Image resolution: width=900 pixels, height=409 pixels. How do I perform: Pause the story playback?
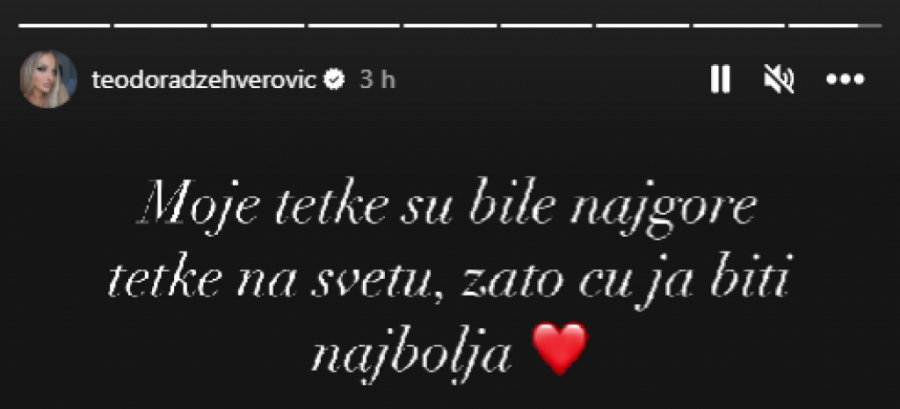[x=720, y=79]
